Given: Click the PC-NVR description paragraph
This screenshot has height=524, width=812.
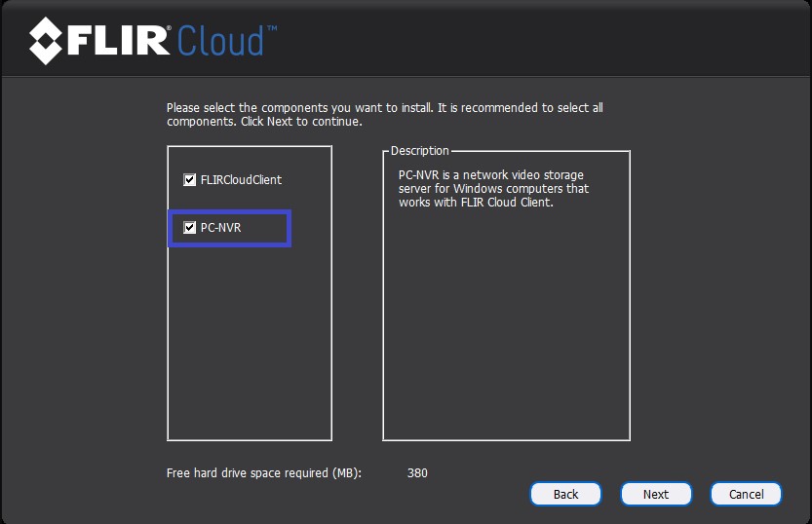Looking at the screenshot, I should point(493,189).
